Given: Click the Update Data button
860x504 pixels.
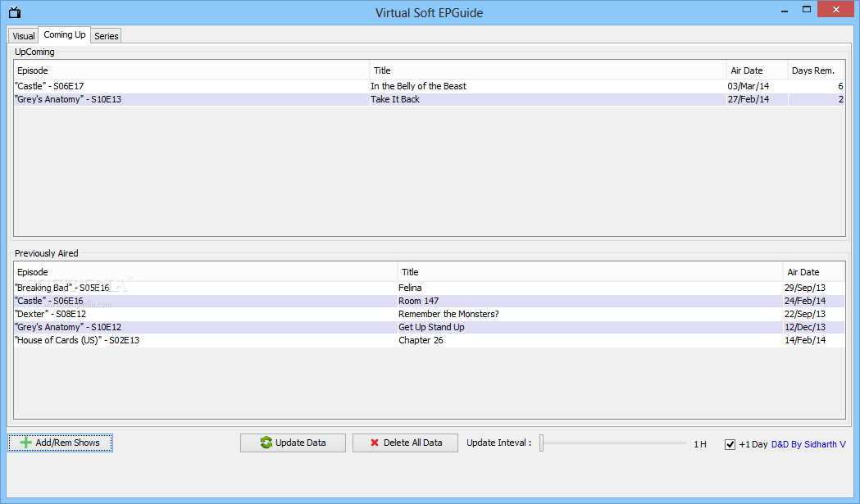Looking at the screenshot, I should pos(293,443).
